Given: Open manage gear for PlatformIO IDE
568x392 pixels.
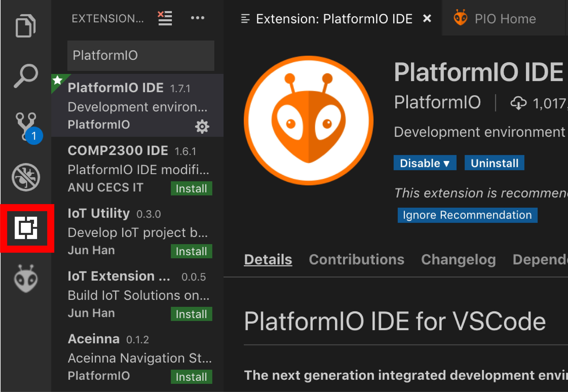Looking at the screenshot, I should [x=202, y=126].
